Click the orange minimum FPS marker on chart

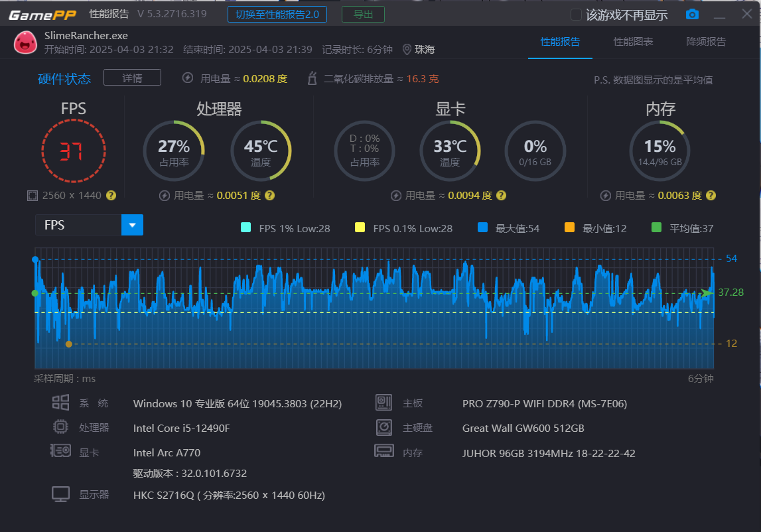[x=69, y=344]
